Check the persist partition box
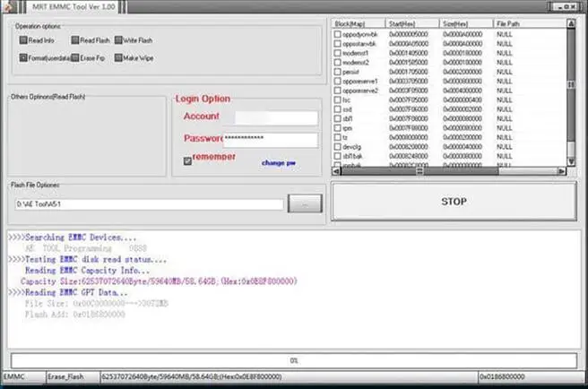The image size is (588, 389). click(x=338, y=72)
